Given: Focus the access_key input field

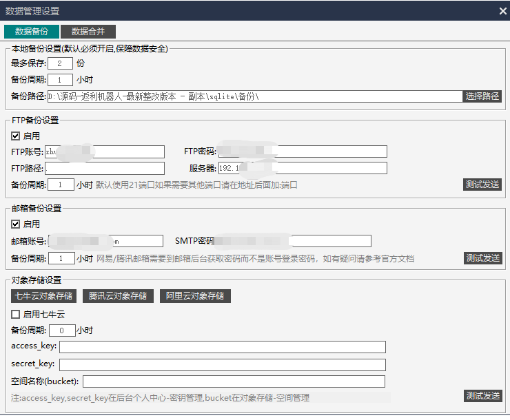Looking at the screenshot, I should [222, 347].
